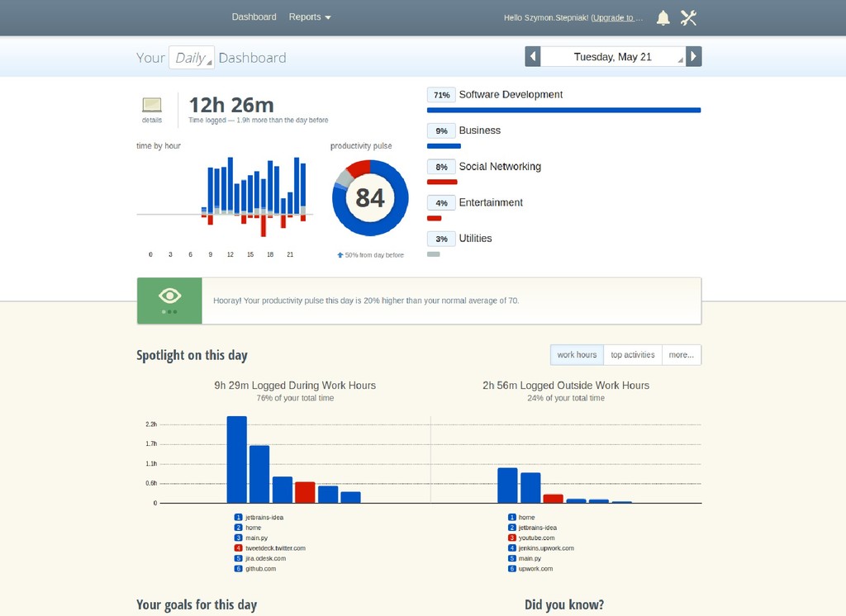Click the Software Development category
Viewport: 846px width, 616px height.
pos(511,94)
